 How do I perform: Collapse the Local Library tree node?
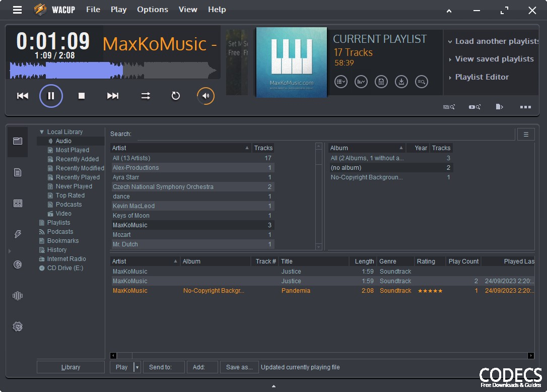click(41, 132)
